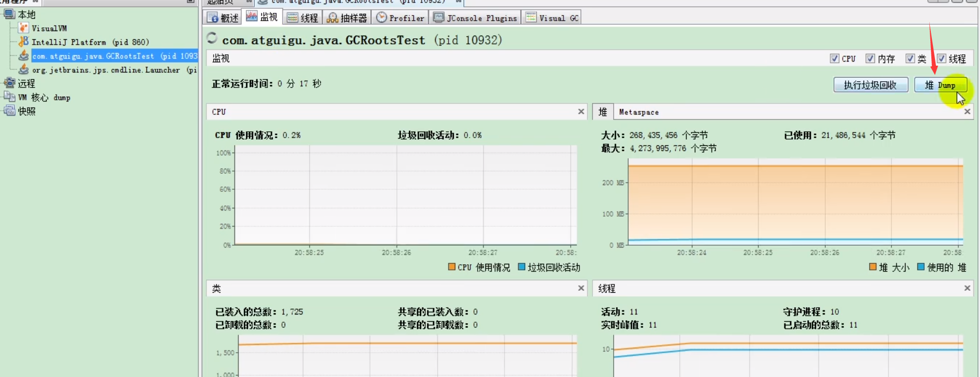Select the VisualVM application node
Viewport: 980px width, 377px height.
43,28
